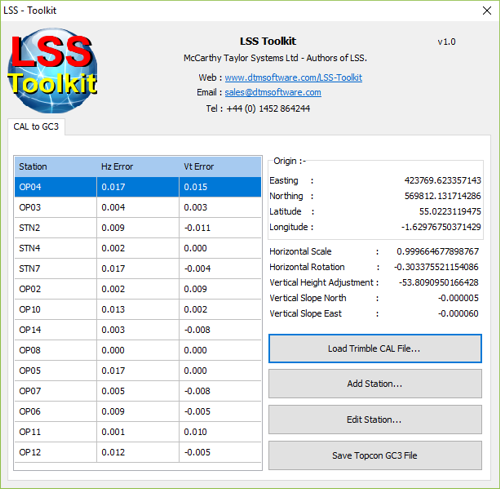Select the OP12 station row
The height and width of the screenshot is (489, 500).
138,452
